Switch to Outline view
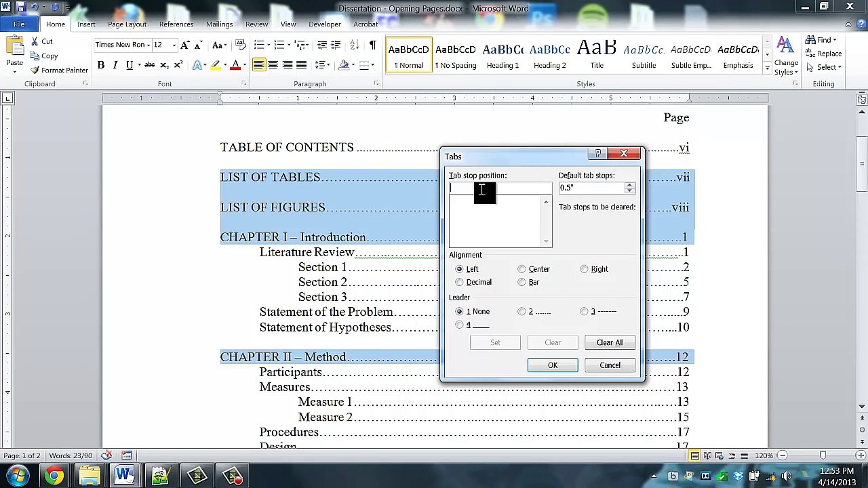Screen dimensions: 868x488 click(732, 455)
